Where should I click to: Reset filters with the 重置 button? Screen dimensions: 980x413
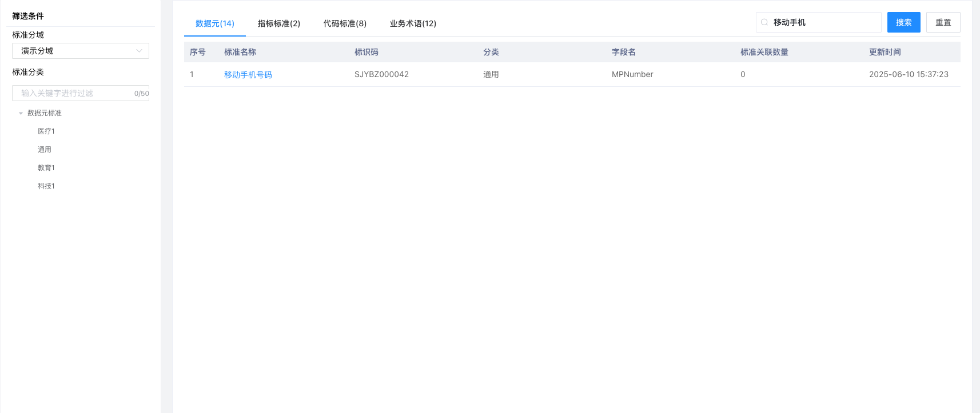(943, 22)
